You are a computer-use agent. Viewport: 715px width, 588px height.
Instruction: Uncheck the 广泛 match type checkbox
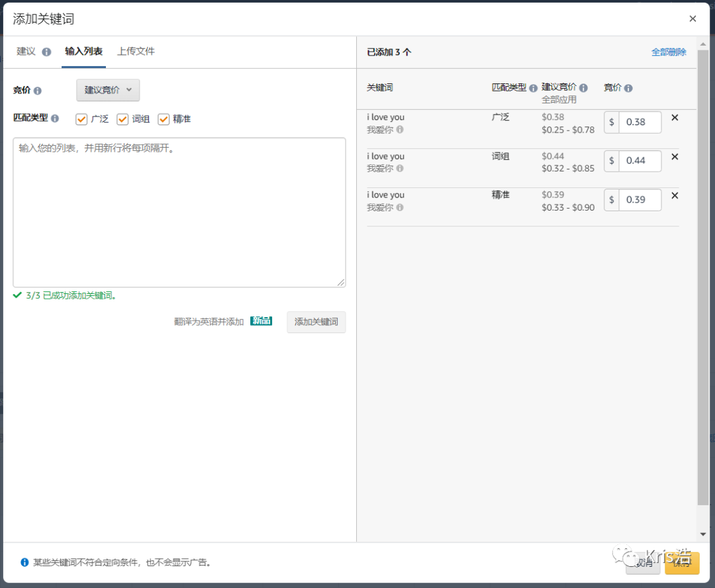pos(83,119)
